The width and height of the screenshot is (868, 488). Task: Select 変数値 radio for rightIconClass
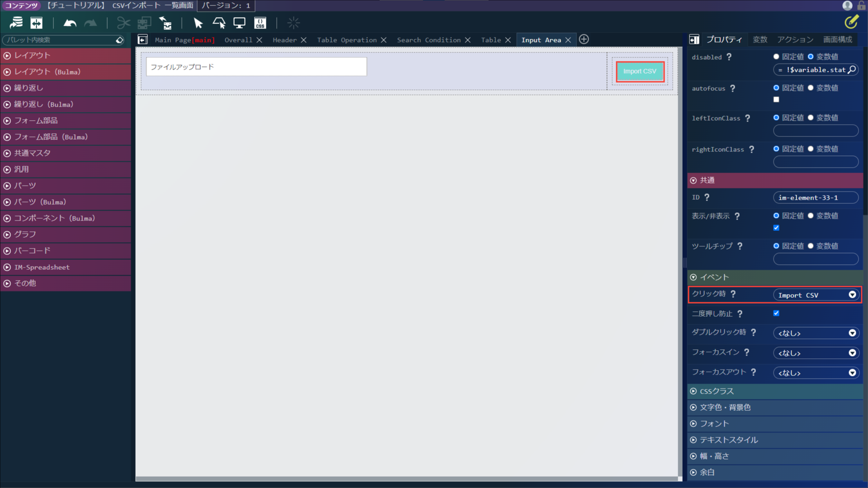[x=811, y=149]
